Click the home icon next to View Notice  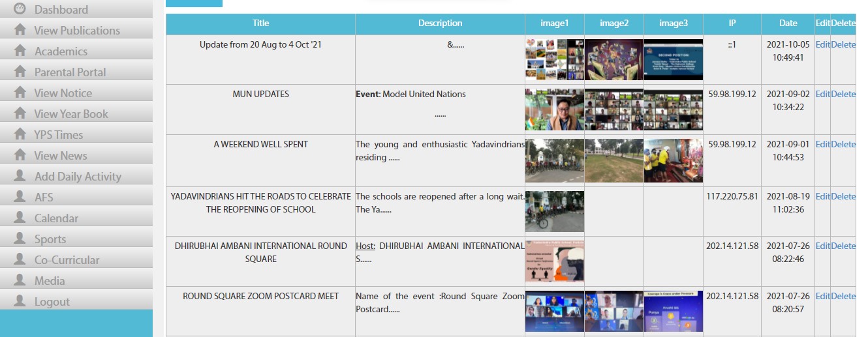pyautogui.click(x=20, y=93)
